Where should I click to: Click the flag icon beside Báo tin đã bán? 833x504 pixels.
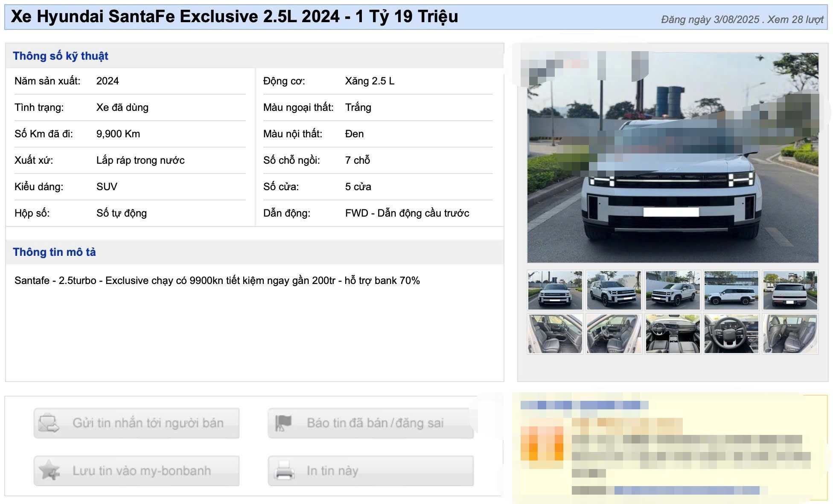click(x=283, y=423)
